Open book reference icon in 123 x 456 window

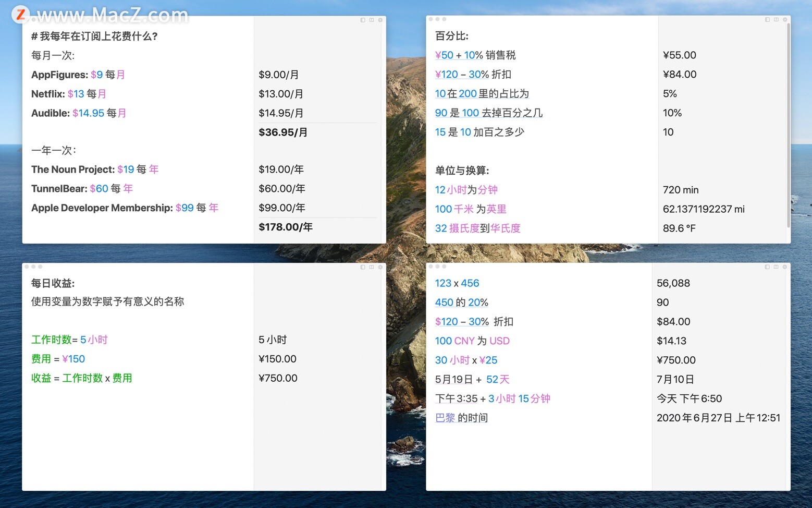776,267
